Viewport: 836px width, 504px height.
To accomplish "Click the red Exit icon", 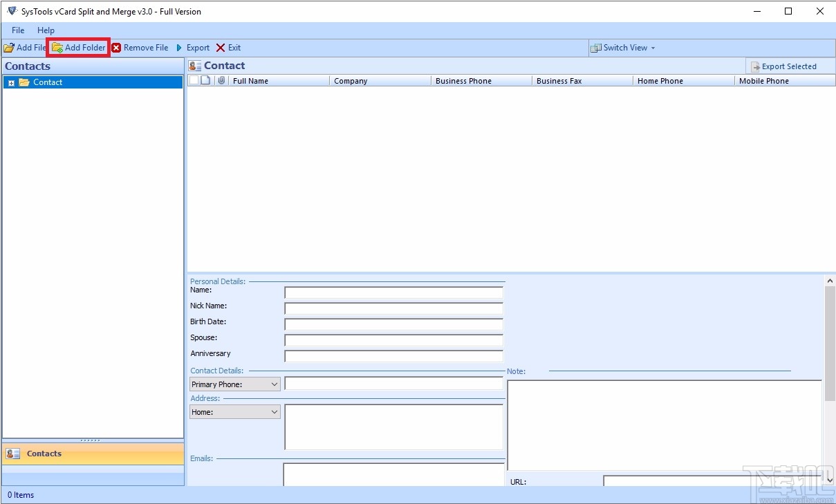I will click(x=219, y=48).
